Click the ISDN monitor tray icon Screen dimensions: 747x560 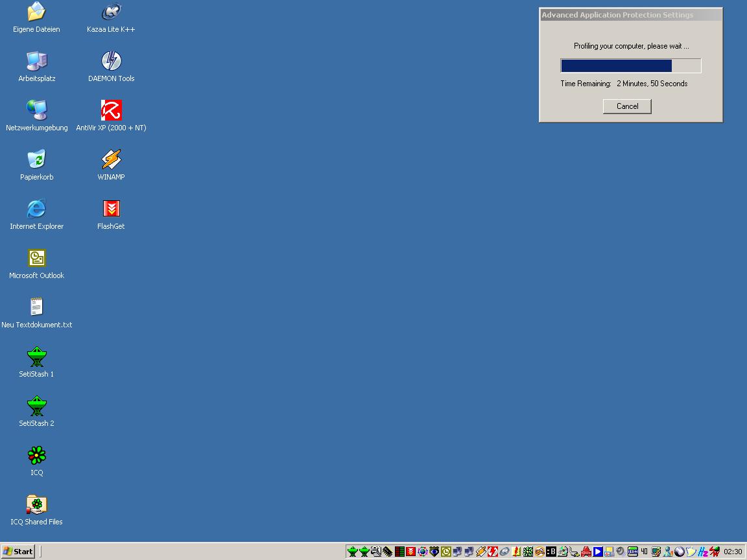coord(633,552)
